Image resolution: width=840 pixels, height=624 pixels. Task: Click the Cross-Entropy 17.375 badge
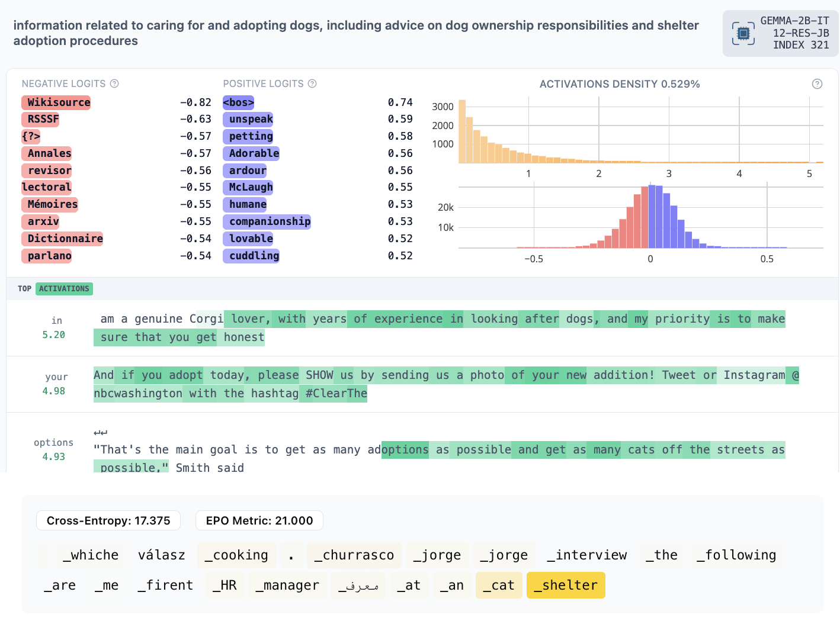coord(108,520)
